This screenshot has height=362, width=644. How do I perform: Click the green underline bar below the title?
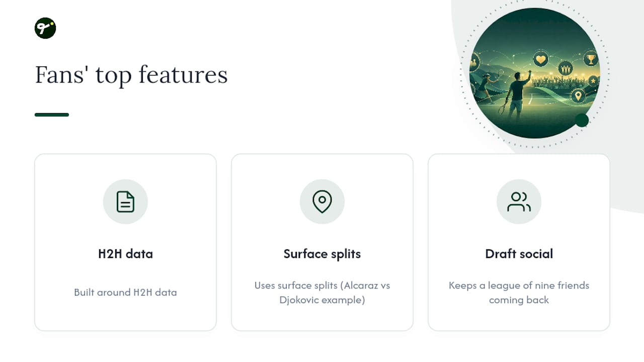(52, 115)
